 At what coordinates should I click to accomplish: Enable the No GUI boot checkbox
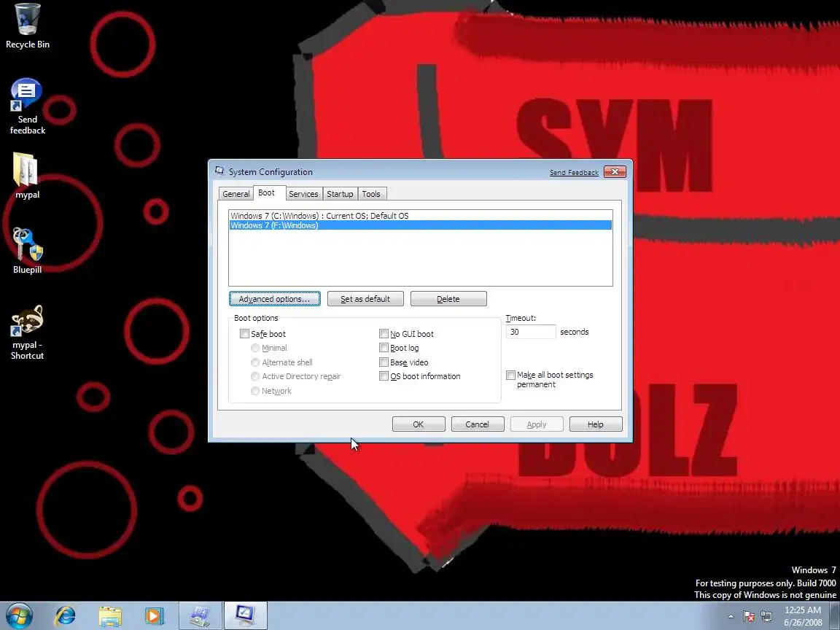pyautogui.click(x=384, y=334)
